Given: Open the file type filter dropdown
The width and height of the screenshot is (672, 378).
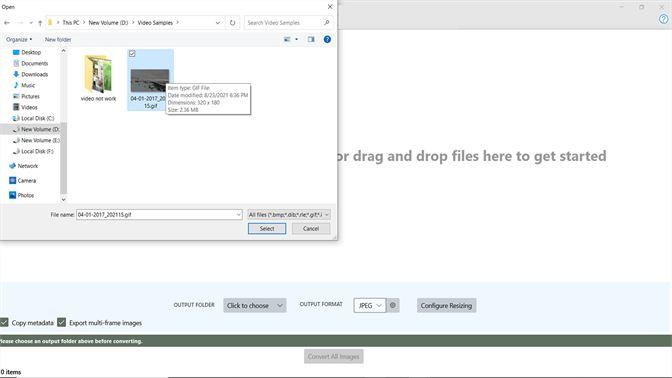Looking at the screenshot, I should pyautogui.click(x=289, y=215).
